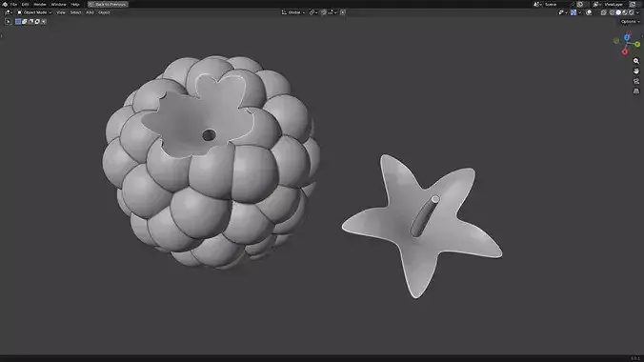Select the raspberry-shaped mesh object
644x362 pixels.
click(x=211, y=162)
